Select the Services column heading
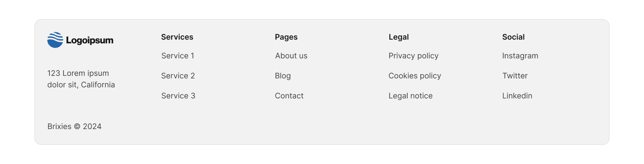Viewport: 644px width, 164px height. tap(177, 37)
